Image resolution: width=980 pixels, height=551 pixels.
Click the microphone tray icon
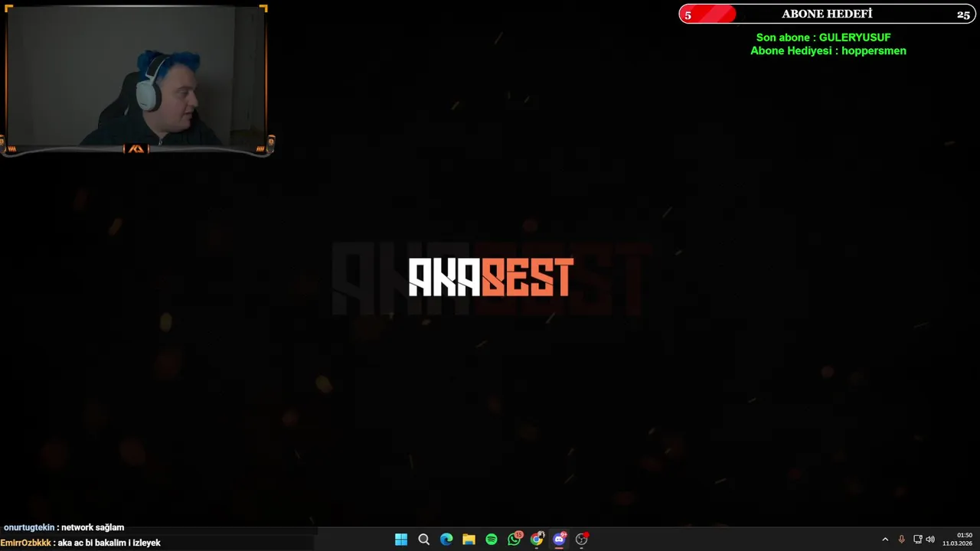(901, 540)
